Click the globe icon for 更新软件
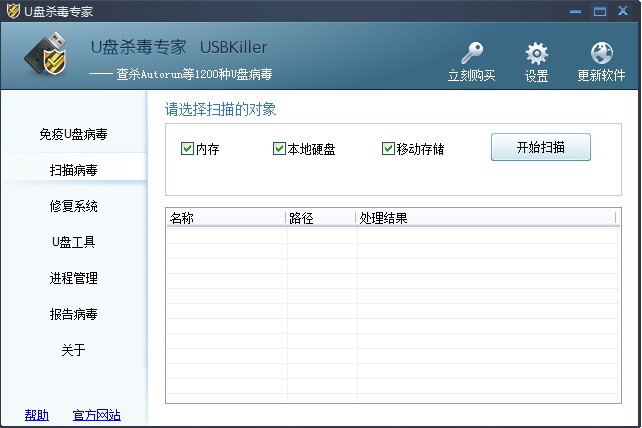The height and width of the screenshot is (428, 642). click(601, 53)
